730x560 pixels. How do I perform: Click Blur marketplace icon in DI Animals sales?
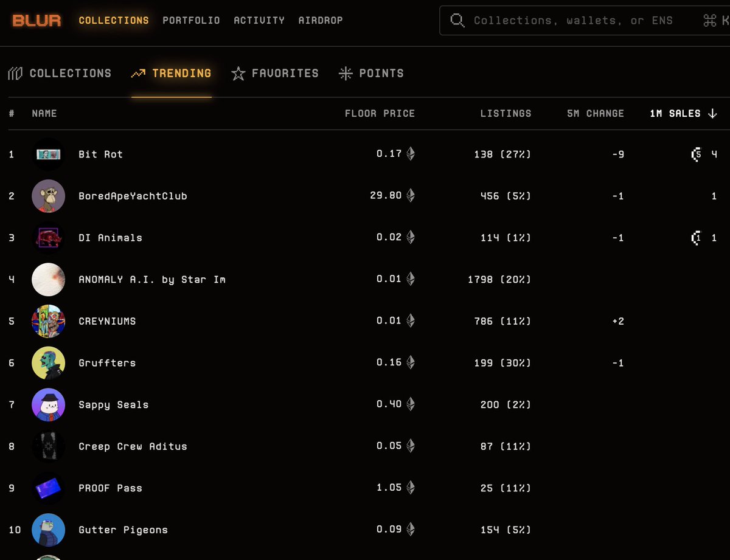point(697,238)
